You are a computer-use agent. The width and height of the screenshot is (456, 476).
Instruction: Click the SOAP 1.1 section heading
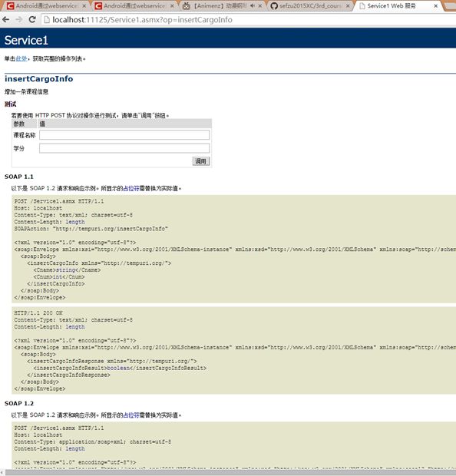(19, 177)
